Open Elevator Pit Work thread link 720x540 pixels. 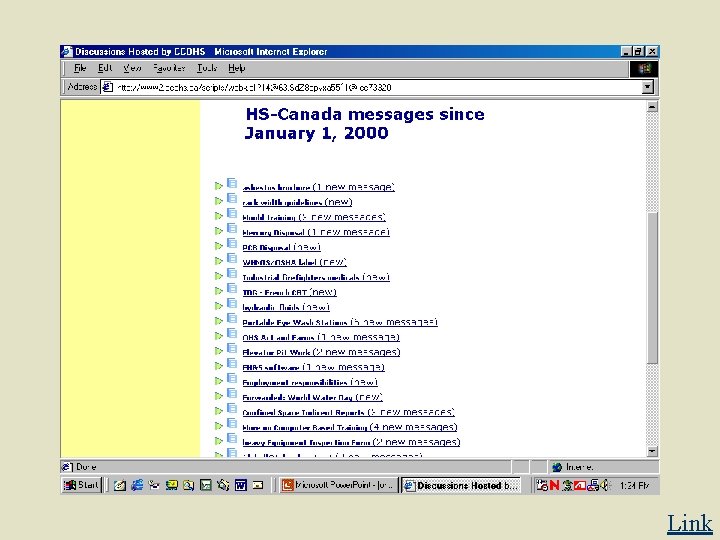321,352
